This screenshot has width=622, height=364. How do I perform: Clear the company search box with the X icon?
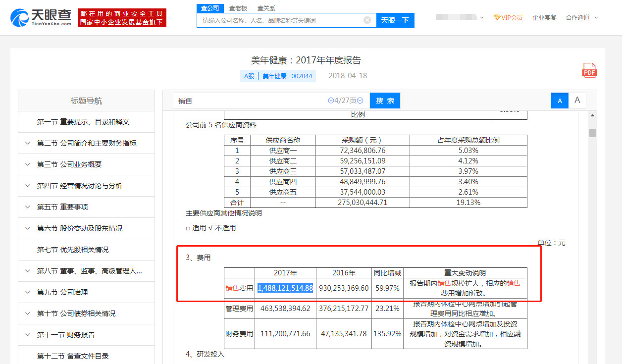tap(367, 20)
